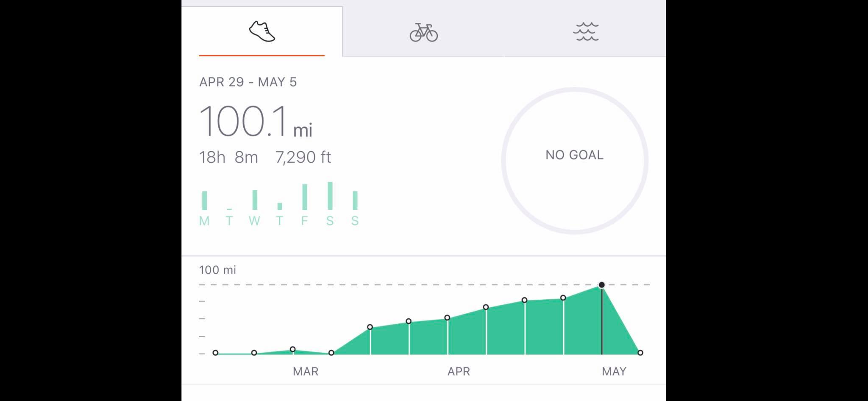The image size is (868, 401).
Task: Select Wednesday's activity bar
Action: point(255,200)
